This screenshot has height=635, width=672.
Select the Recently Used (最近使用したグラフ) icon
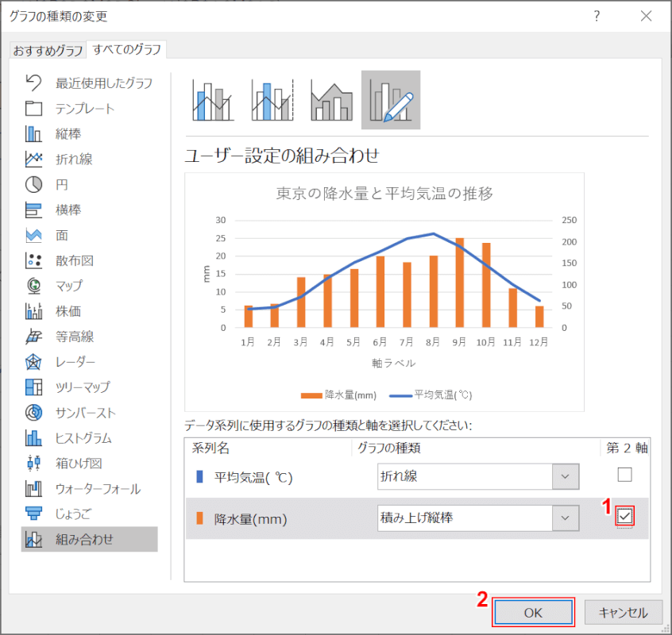click(33, 83)
